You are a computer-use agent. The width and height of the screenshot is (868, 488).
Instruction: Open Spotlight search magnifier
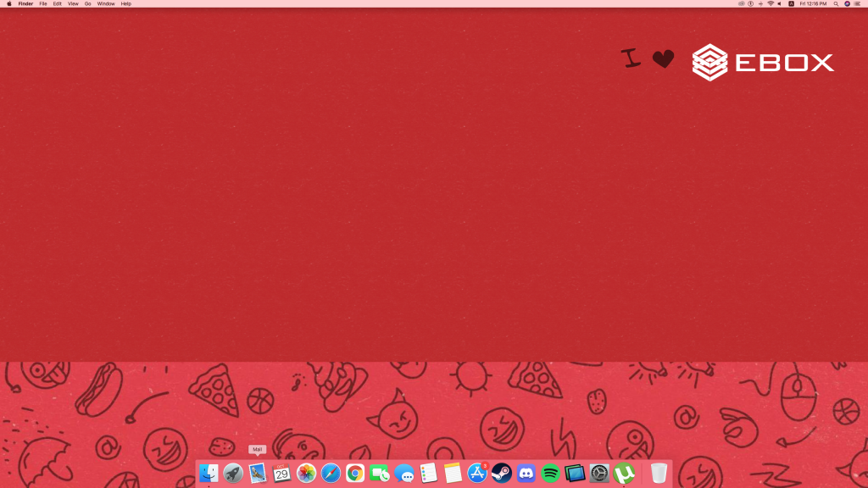[x=836, y=4]
